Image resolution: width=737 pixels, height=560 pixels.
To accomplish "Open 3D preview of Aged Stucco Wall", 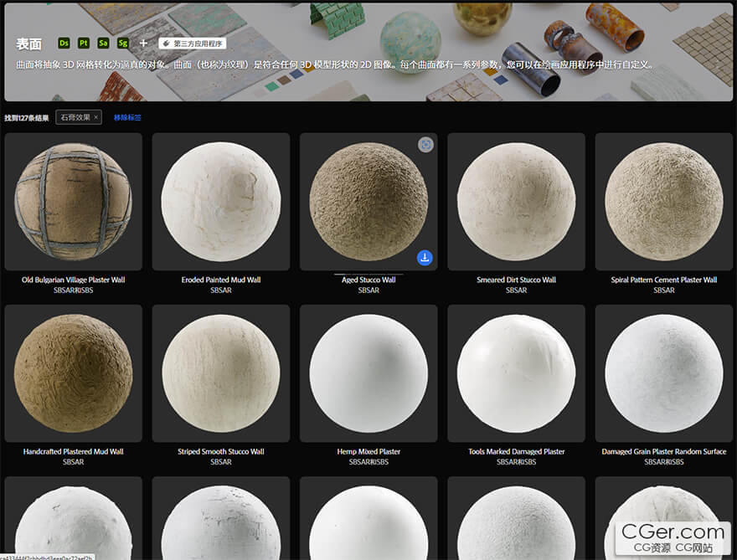I will coord(425,145).
